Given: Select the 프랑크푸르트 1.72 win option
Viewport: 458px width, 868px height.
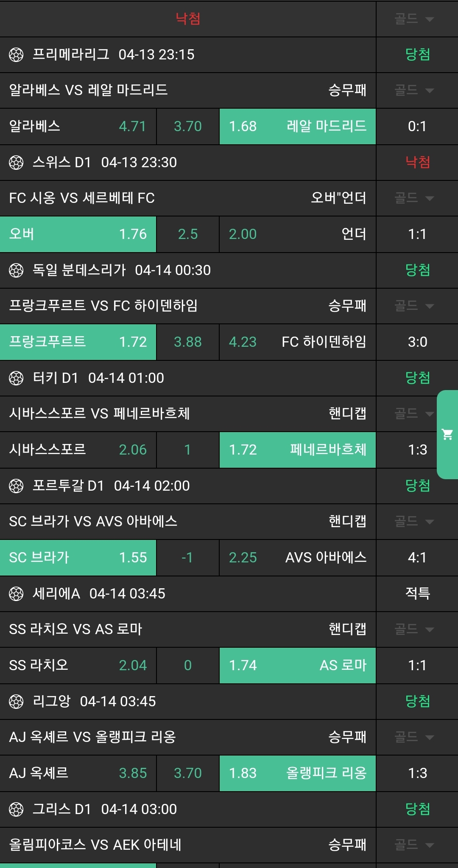Looking at the screenshot, I should (x=78, y=342).
